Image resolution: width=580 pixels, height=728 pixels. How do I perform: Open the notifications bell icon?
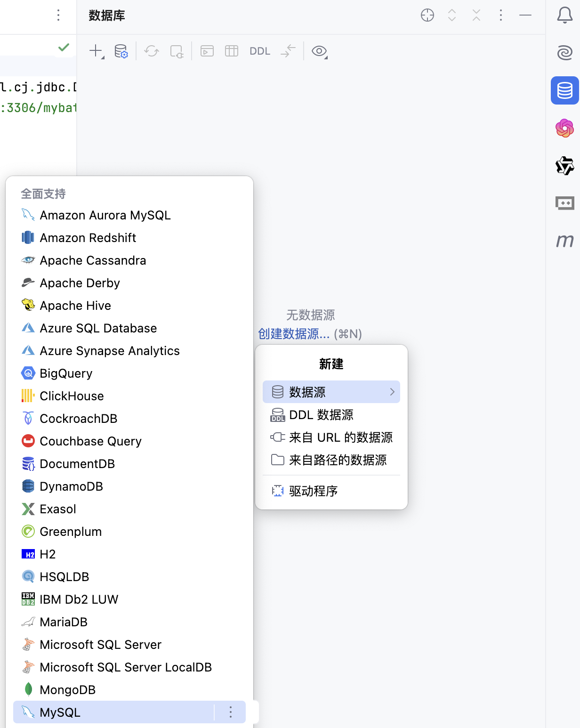565,15
